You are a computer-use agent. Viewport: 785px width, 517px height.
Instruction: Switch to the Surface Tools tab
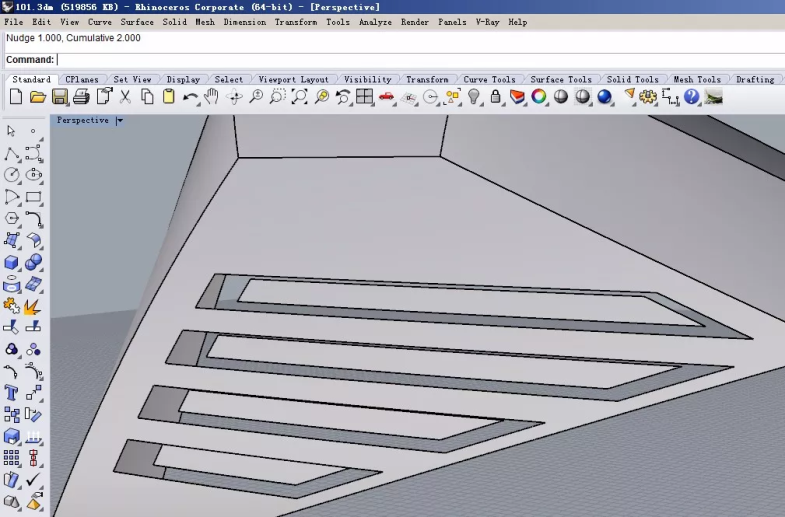(x=560, y=80)
